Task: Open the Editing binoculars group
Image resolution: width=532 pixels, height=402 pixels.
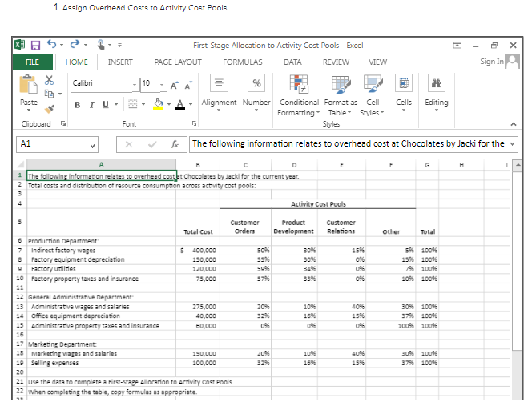Action: [x=437, y=83]
